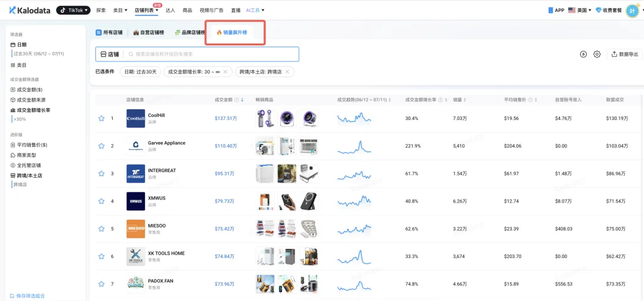The image size is (644, 301).
Task: Go to the 达人 page
Action: [x=171, y=10]
